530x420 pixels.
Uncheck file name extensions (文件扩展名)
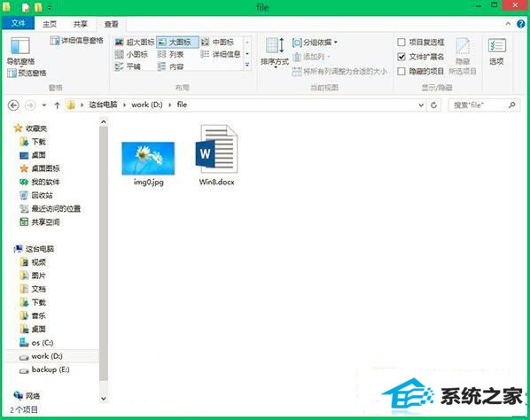pos(401,57)
